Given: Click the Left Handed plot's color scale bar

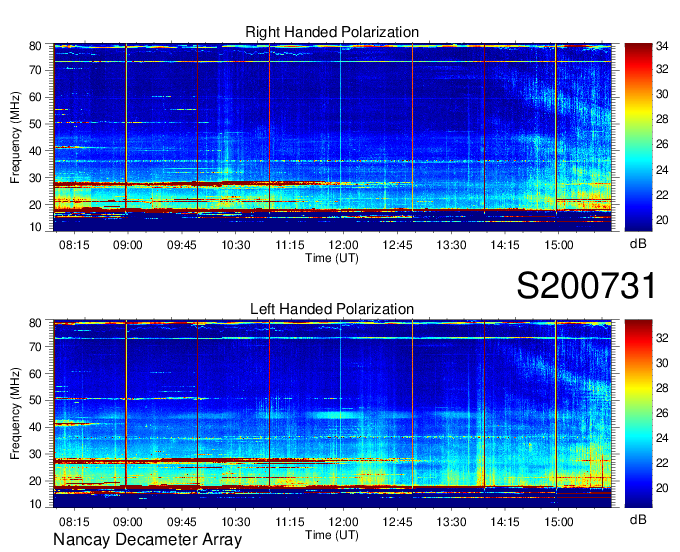Looking at the screenshot, I should coord(638,414).
